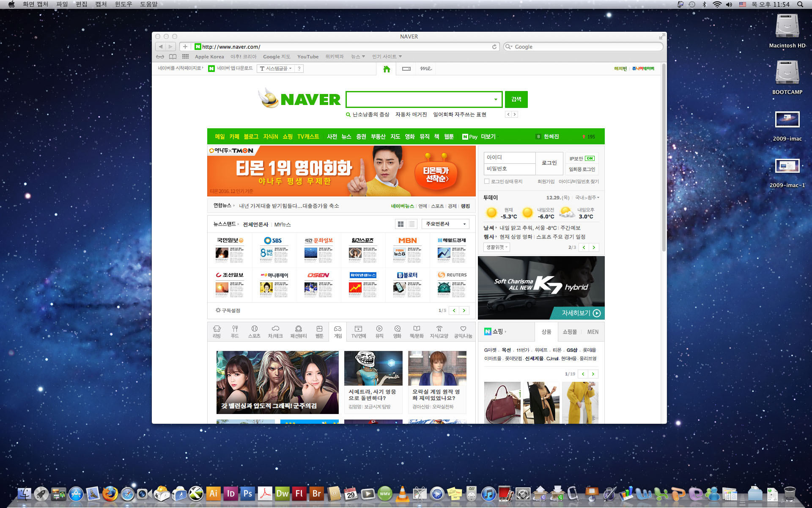Launch Firefox from the Dock
Screen dimensions: 812x508
[110, 494]
